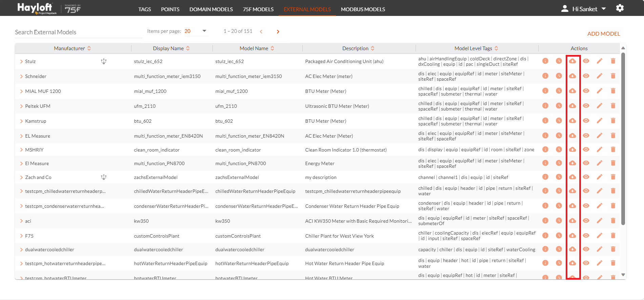Switch to MODBUS MODELS tab

pyautogui.click(x=363, y=9)
